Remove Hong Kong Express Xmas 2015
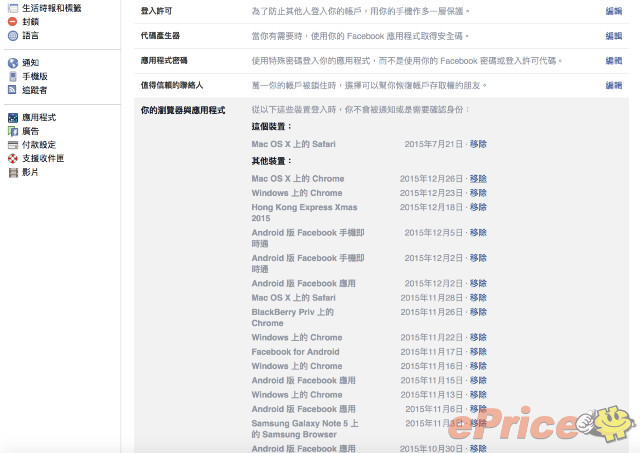Image resolution: width=640 pixels, height=453 pixels. [x=478, y=207]
